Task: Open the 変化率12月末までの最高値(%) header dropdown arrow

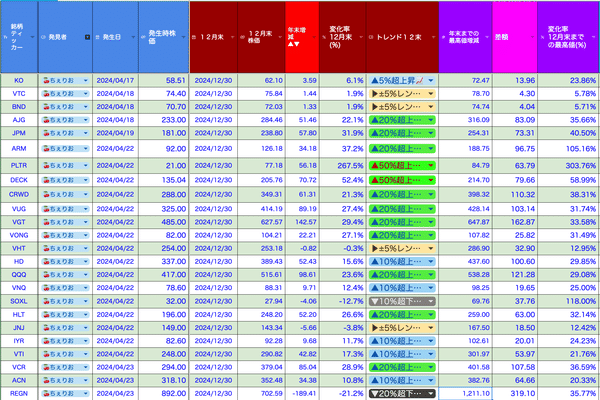Action: 594,37
